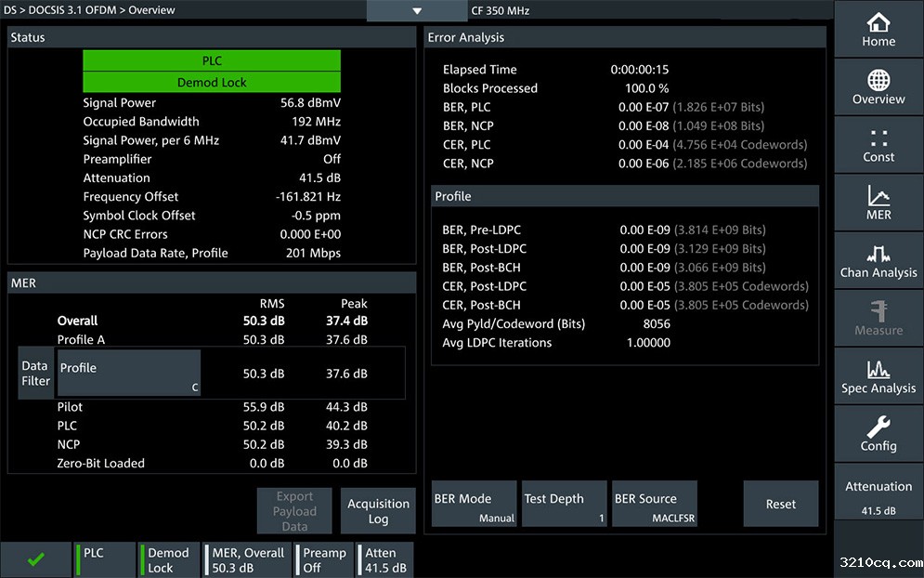Set the Test Depth value field

[x=564, y=505]
